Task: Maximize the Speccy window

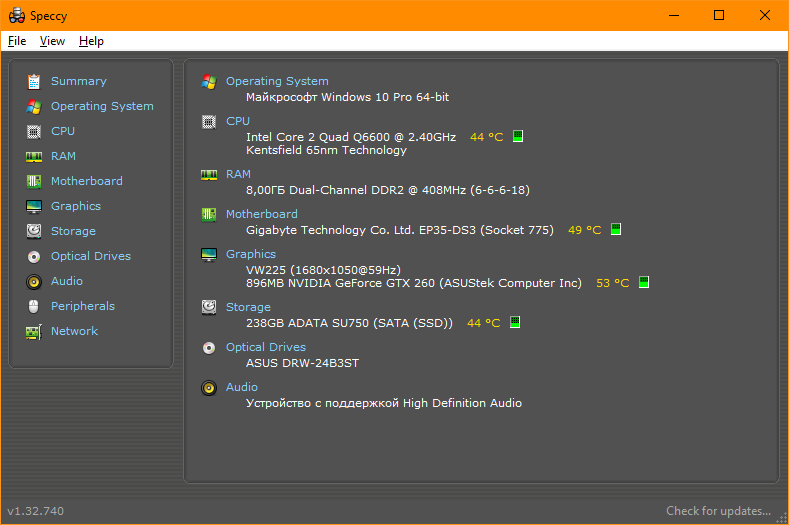Action: click(719, 15)
